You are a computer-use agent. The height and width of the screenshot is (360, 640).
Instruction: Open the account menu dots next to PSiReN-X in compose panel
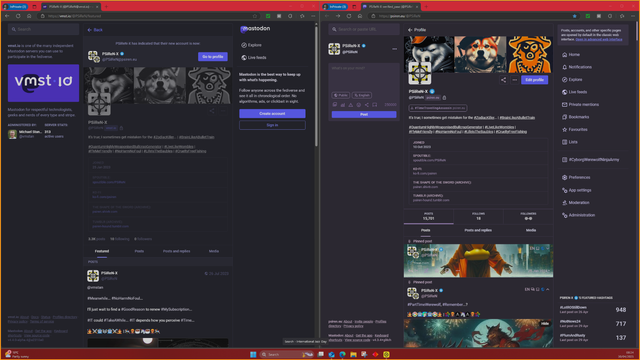(x=394, y=49)
